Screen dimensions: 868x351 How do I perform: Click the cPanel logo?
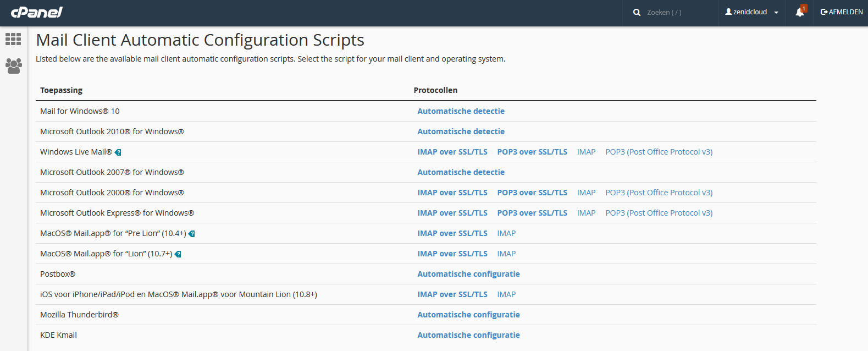(37, 12)
